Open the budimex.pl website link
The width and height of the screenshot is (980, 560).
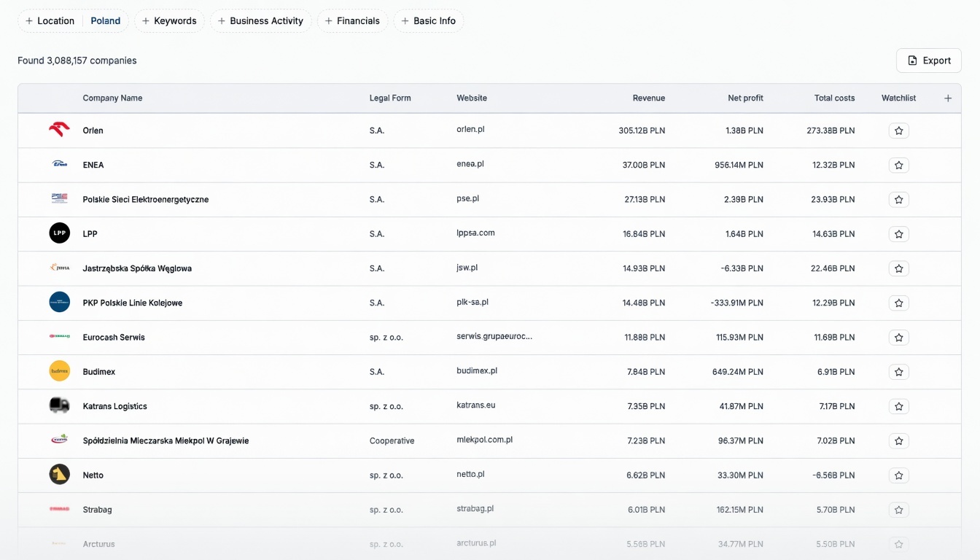[x=477, y=370]
